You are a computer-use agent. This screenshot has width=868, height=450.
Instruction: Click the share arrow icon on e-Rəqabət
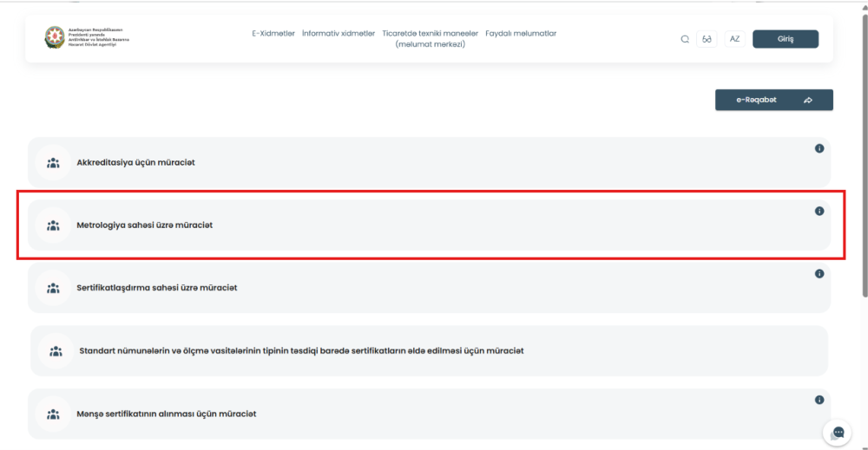[808, 100]
